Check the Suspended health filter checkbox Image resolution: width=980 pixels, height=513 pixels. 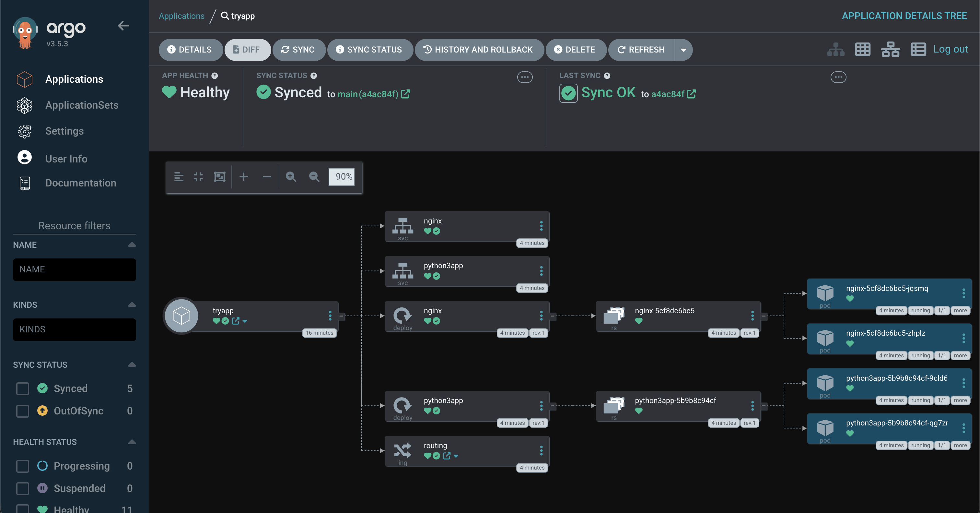coord(22,489)
